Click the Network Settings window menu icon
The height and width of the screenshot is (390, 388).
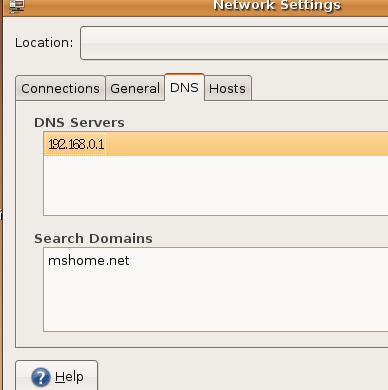tap(17, 6)
